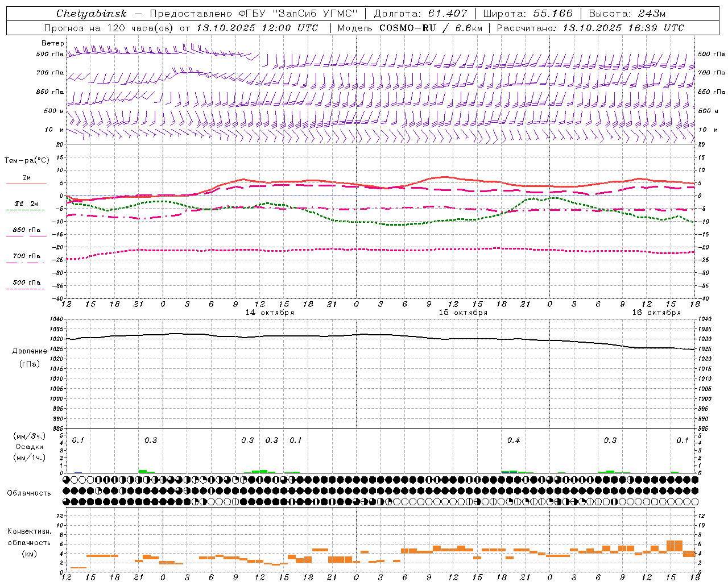Click the '500 гПа' dotted-line temperature legend entry
Image resolution: width=728 pixels, height=582 pixels.
pyautogui.click(x=27, y=282)
